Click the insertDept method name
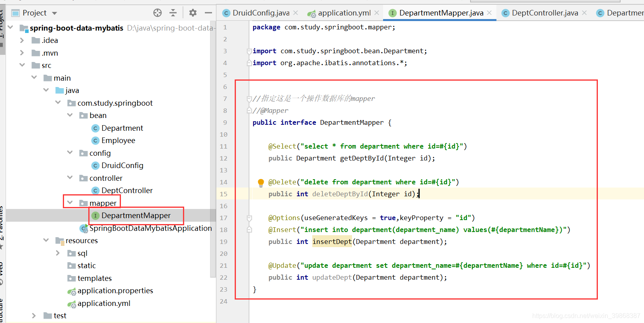Image resolution: width=644 pixels, height=323 pixels. [332, 242]
